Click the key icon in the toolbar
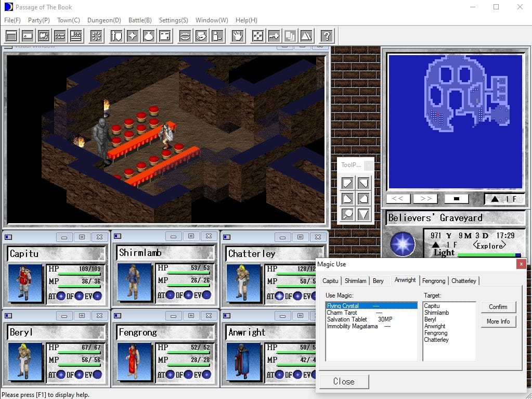The height and width of the screenshot is (399, 532). [274, 36]
